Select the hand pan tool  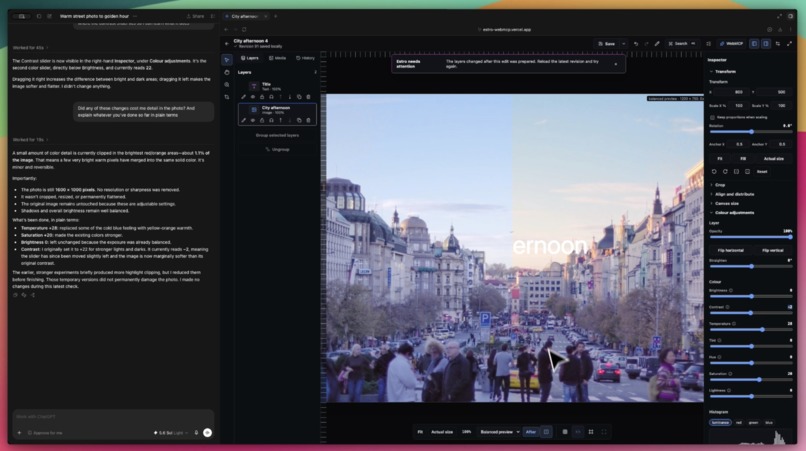point(227,73)
